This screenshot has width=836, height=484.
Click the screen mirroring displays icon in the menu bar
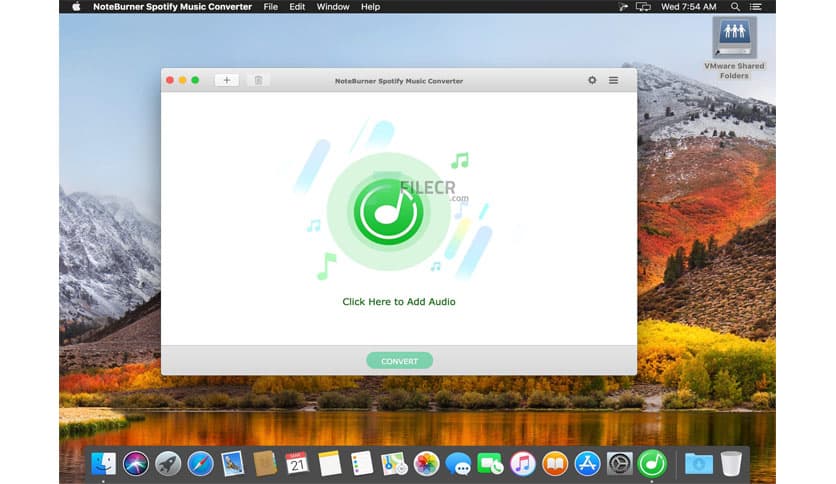click(644, 6)
